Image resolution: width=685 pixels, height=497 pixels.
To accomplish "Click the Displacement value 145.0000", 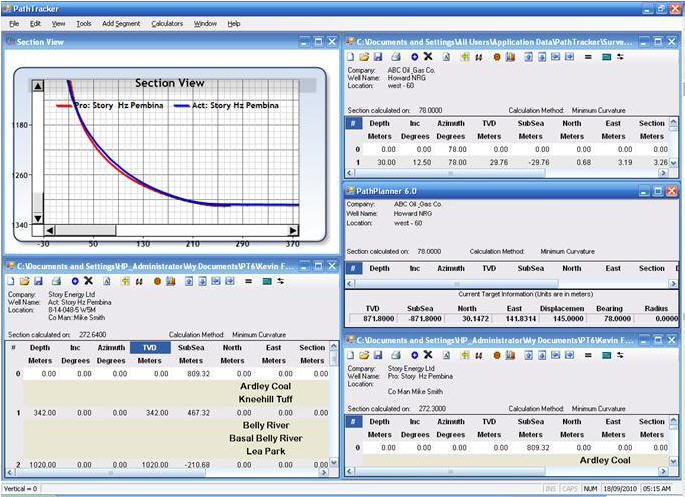I will click(567, 318).
